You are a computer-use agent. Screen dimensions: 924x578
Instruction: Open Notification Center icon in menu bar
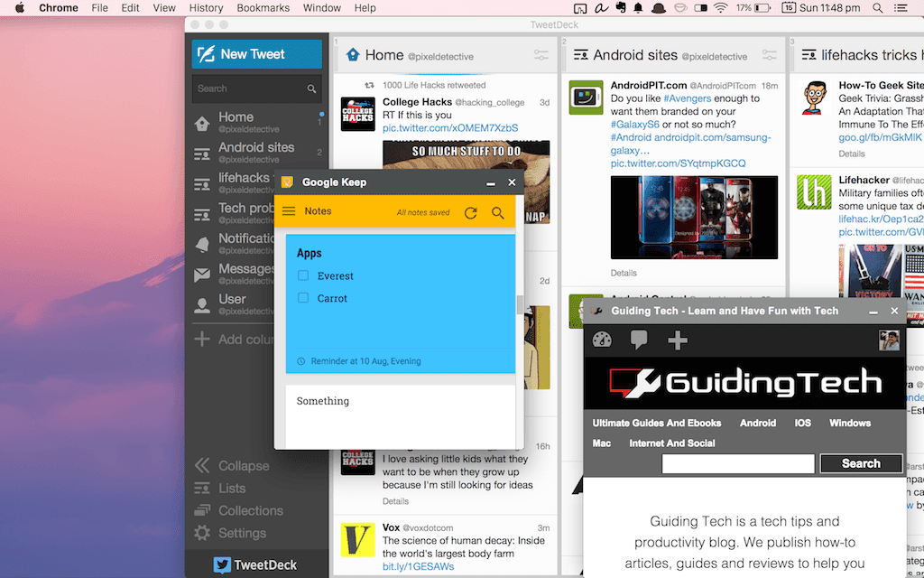point(901,7)
